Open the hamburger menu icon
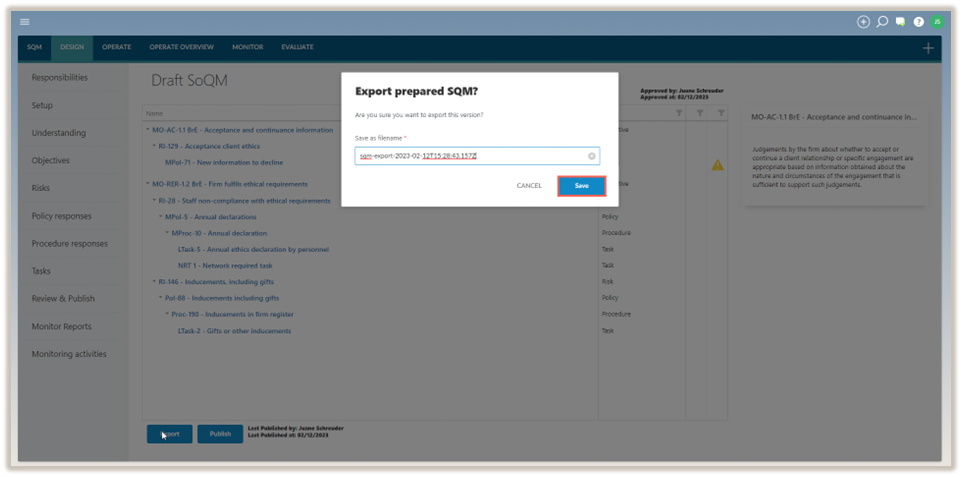 (x=25, y=21)
